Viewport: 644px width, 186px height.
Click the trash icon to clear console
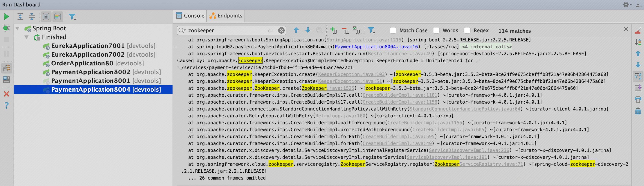638,111
